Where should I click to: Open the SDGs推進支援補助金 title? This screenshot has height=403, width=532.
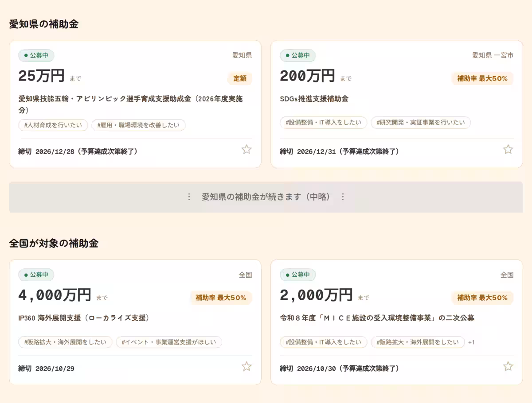[314, 99]
